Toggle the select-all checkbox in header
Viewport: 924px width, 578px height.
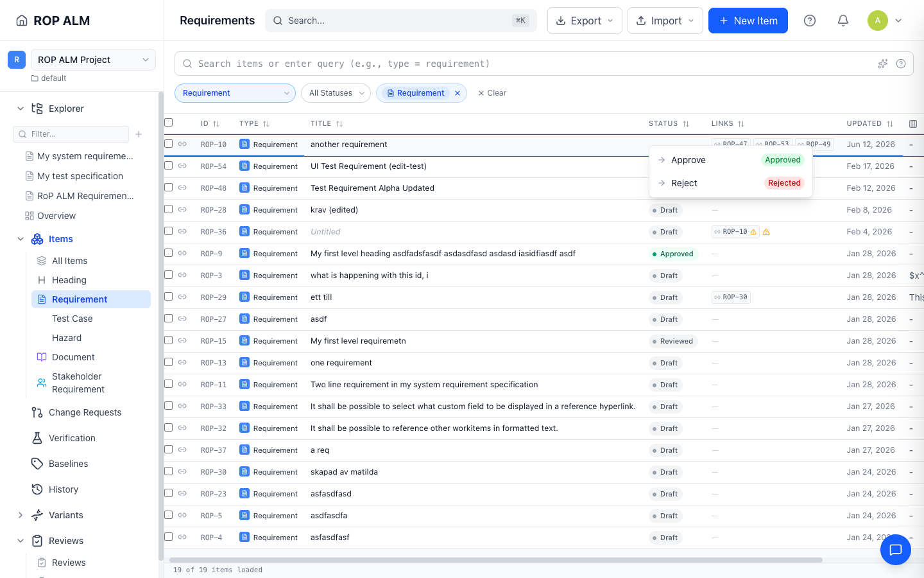tap(169, 122)
